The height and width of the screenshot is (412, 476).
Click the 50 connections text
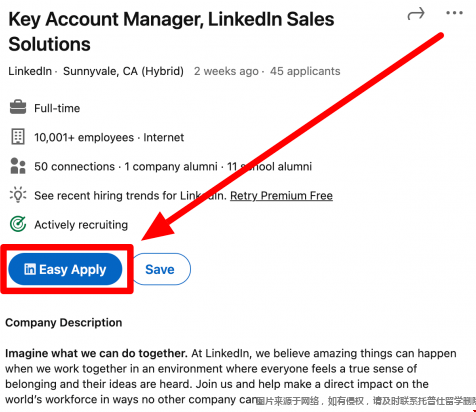74,166
